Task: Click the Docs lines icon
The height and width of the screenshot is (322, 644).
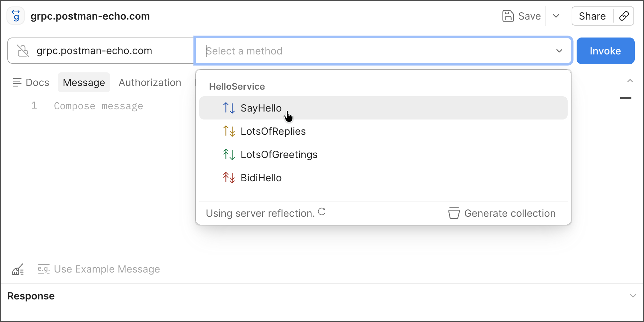Action: click(x=17, y=82)
